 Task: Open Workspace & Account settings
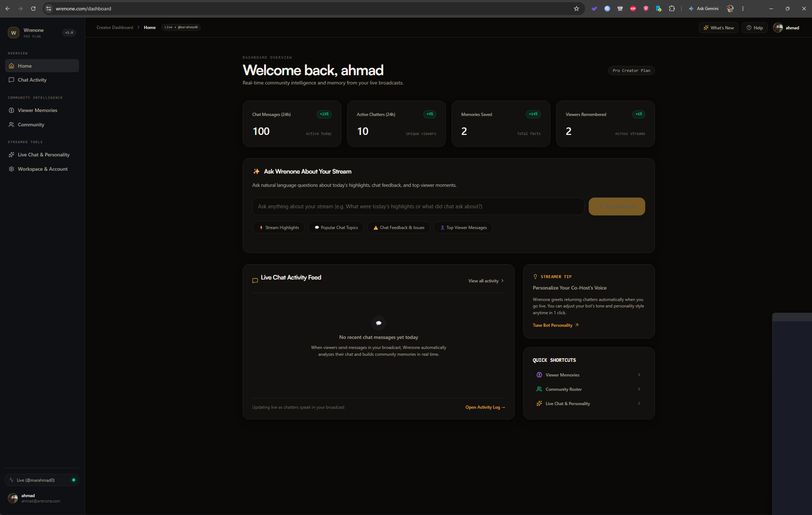(42, 169)
